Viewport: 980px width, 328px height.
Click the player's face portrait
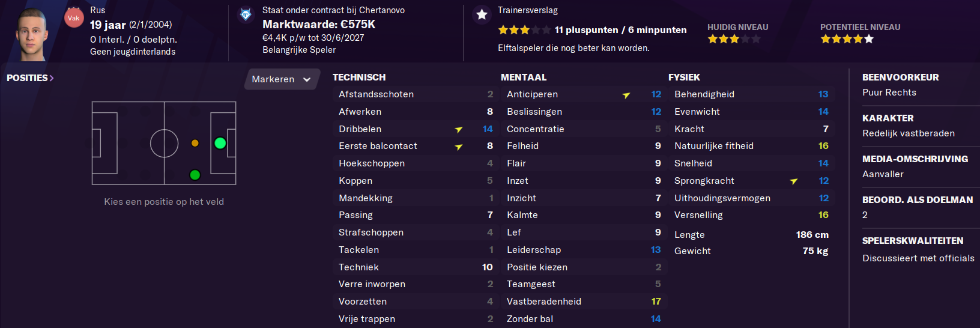point(32,34)
